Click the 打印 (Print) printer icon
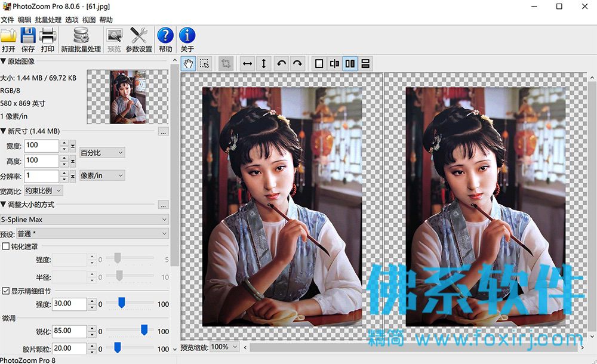The image size is (597, 364). (48, 39)
